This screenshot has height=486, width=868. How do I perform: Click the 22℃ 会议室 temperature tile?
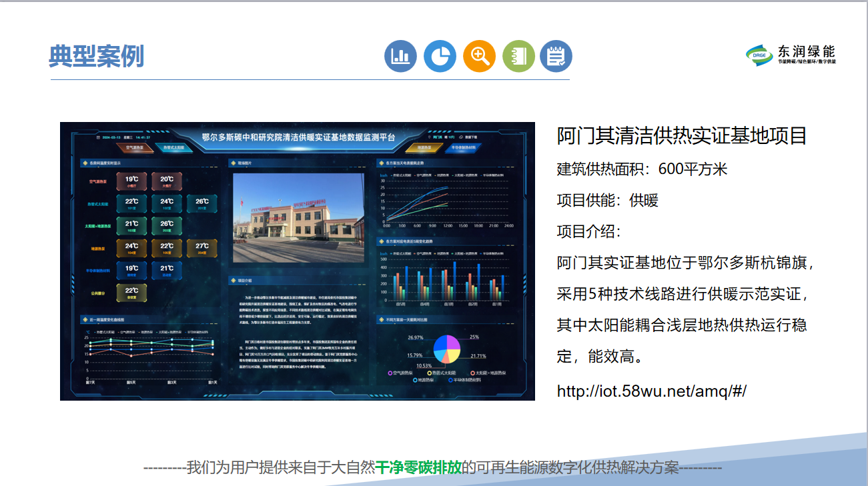[x=132, y=293]
